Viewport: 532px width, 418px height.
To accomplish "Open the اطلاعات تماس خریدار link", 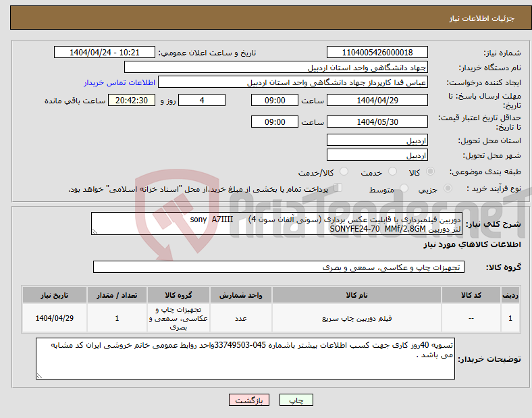I will pyautogui.click(x=119, y=82).
